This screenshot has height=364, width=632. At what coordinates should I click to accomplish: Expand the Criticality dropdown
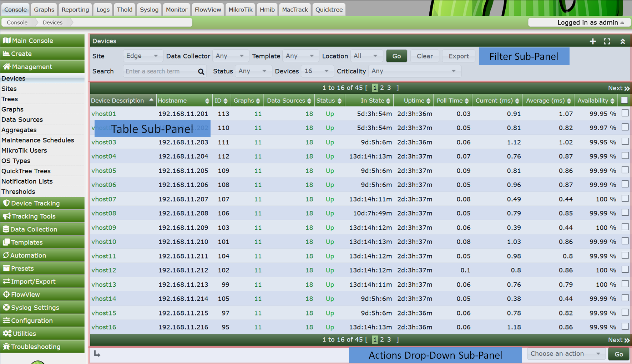[x=414, y=71]
